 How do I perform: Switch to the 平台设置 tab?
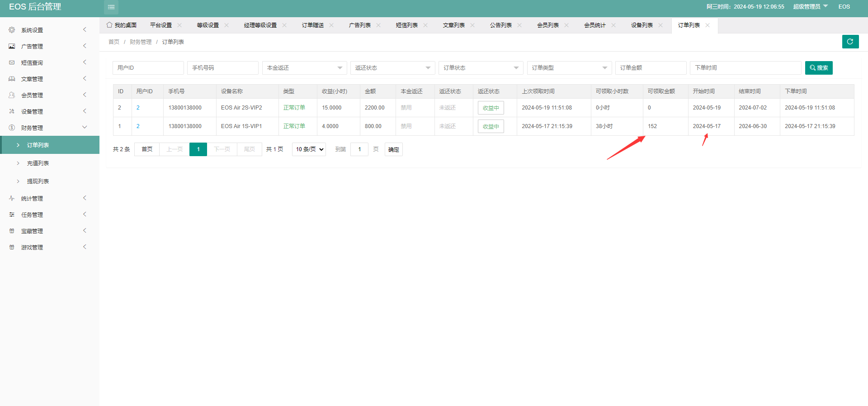pyautogui.click(x=161, y=25)
